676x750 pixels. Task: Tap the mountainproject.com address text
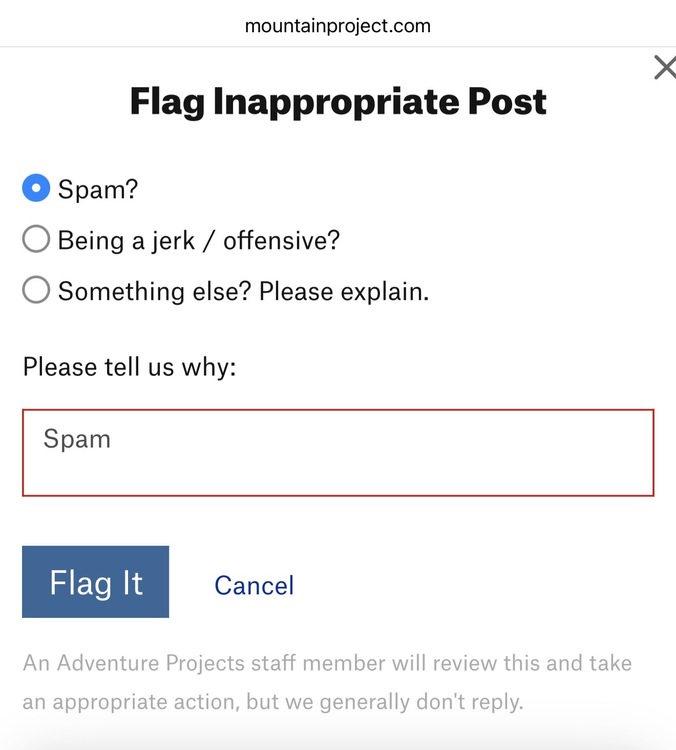pos(338,26)
